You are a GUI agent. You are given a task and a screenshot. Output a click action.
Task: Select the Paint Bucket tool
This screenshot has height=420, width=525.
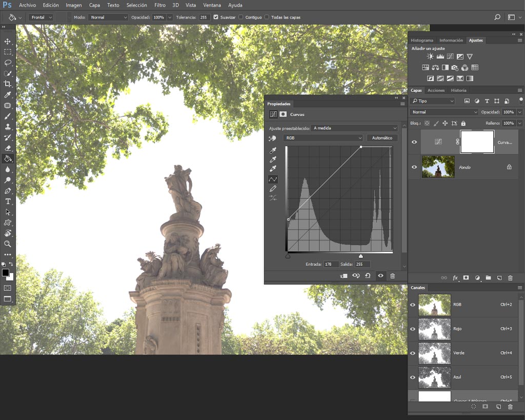click(x=7, y=159)
